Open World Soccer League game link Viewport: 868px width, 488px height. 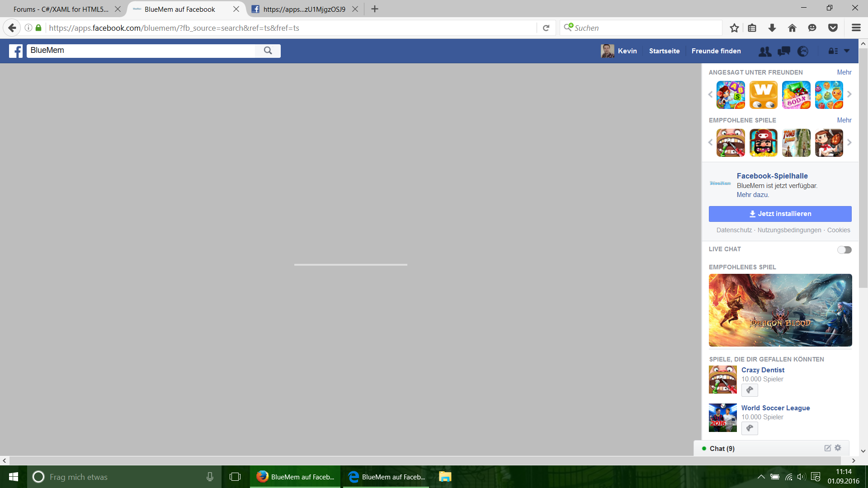click(775, 408)
